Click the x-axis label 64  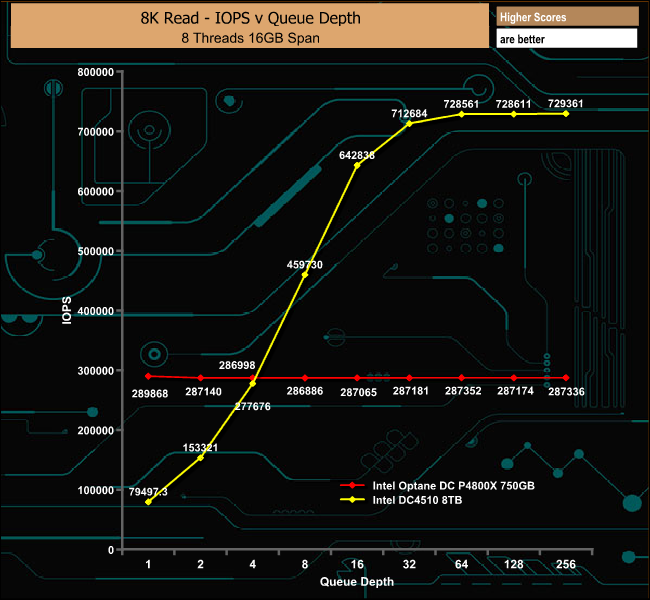(x=461, y=564)
